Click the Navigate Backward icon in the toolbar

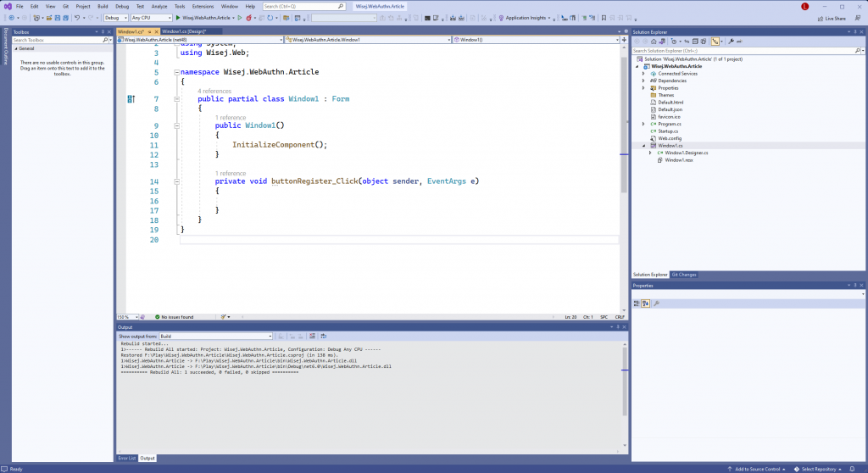point(12,18)
